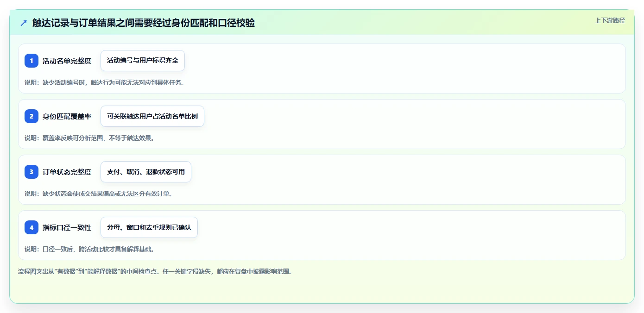Select step number 2 badge
The image size is (644, 313).
pyautogui.click(x=32, y=116)
